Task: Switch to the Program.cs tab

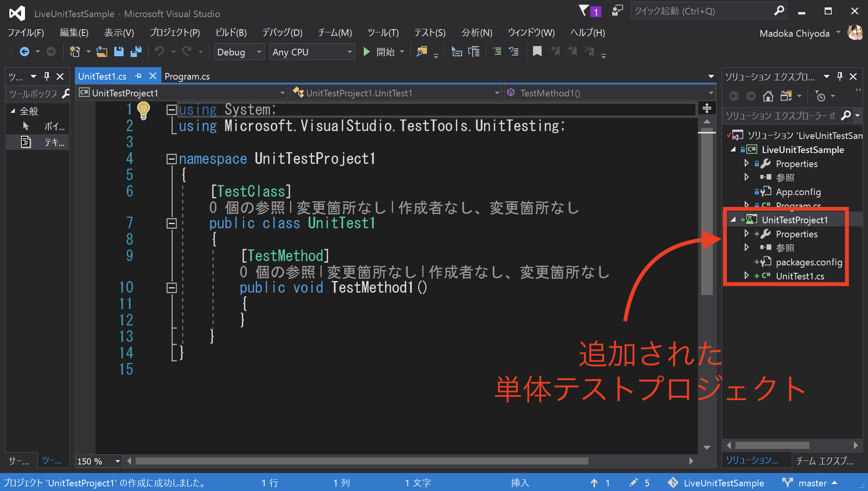Action: click(187, 76)
